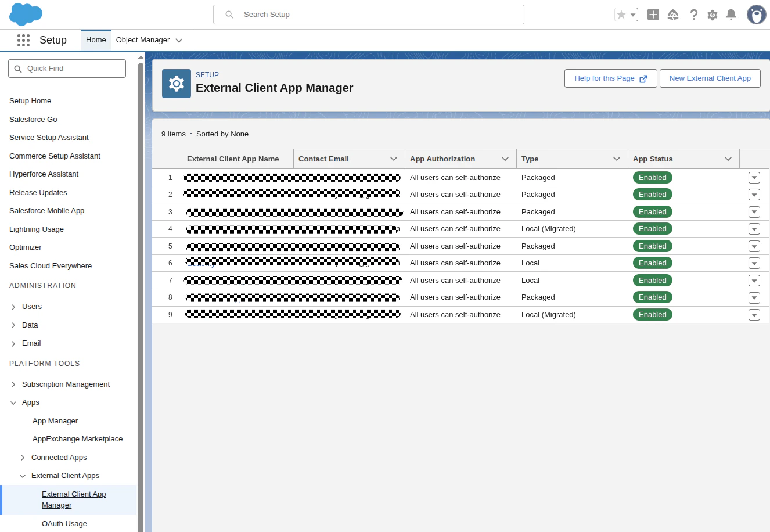The height and width of the screenshot is (532, 770).
Task: Click the External Client App Name column header
Action: [233, 159]
